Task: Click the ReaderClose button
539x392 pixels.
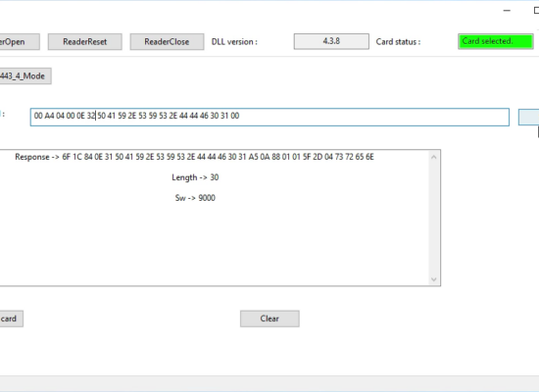Action: [x=167, y=41]
